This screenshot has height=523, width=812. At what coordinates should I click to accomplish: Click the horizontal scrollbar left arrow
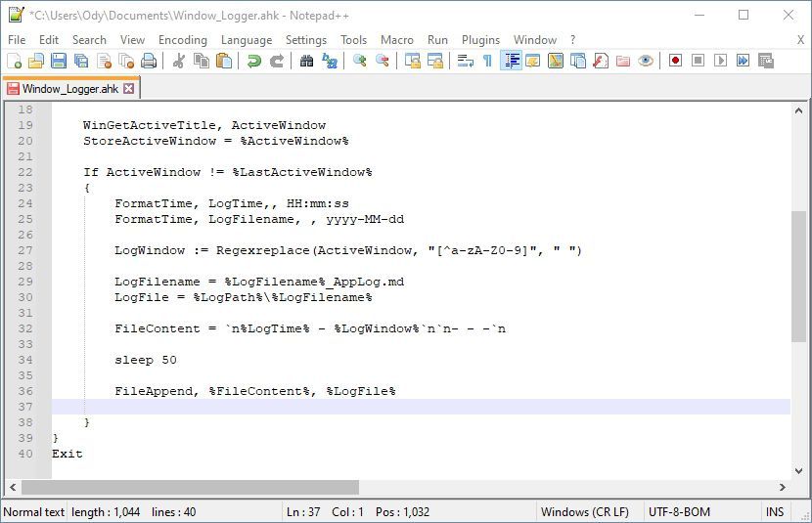pos(13,487)
